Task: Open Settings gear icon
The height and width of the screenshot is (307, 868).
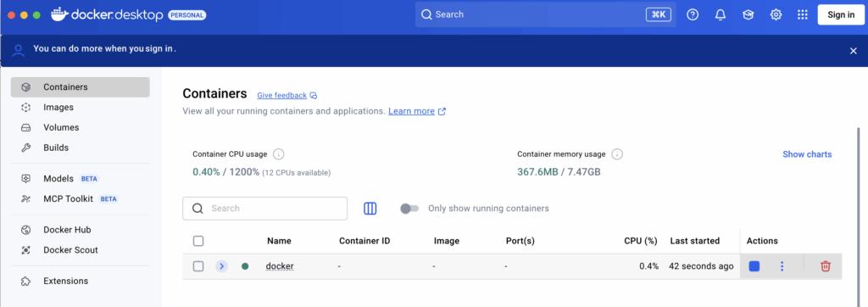Action: [776, 15]
